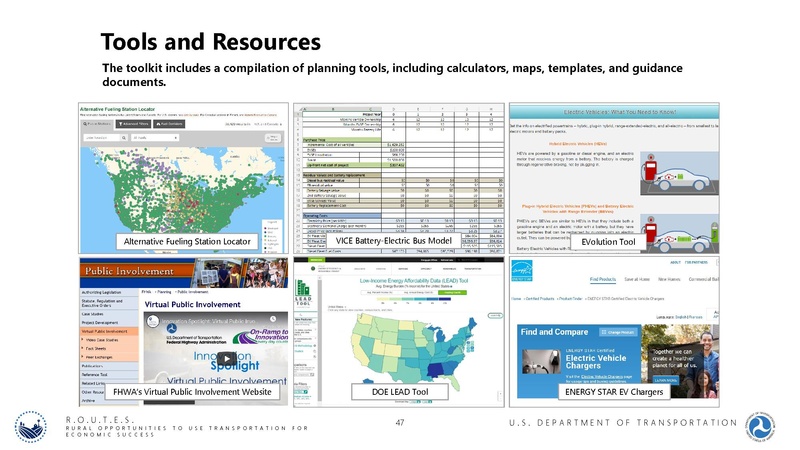Image resolution: width=800 pixels, height=450 pixels.
Task: Click the ENERGY STAR logo
Action: click(x=521, y=270)
